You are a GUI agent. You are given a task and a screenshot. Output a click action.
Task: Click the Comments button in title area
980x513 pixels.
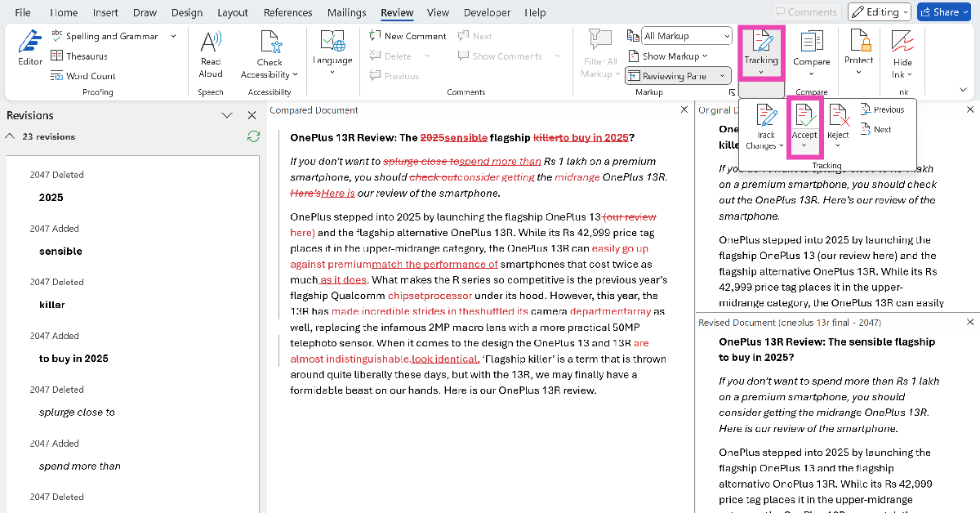click(807, 11)
